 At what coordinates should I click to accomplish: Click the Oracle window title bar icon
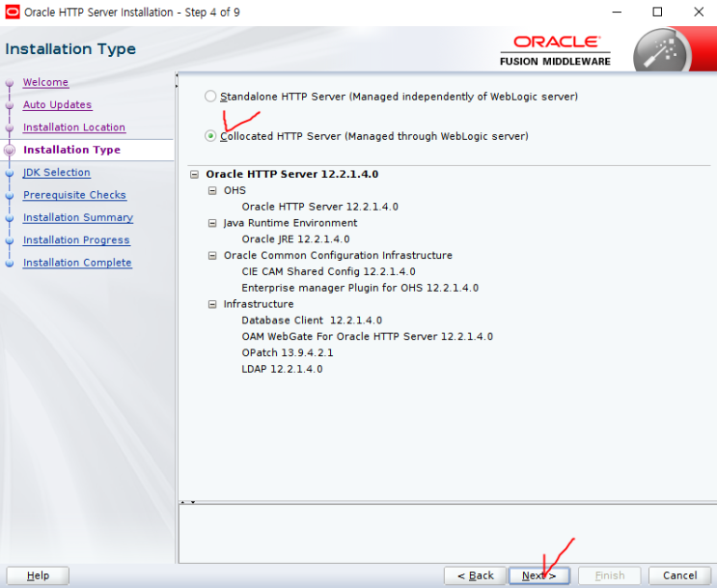click(13, 12)
